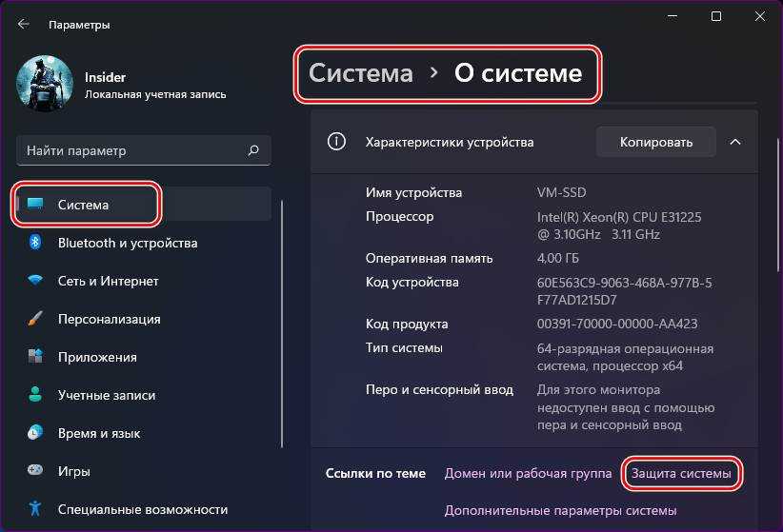Open the Сеть и Интернет section
The width and height of the screenshot is (783, 532).
pyautogui.click(x=108, y=281)
